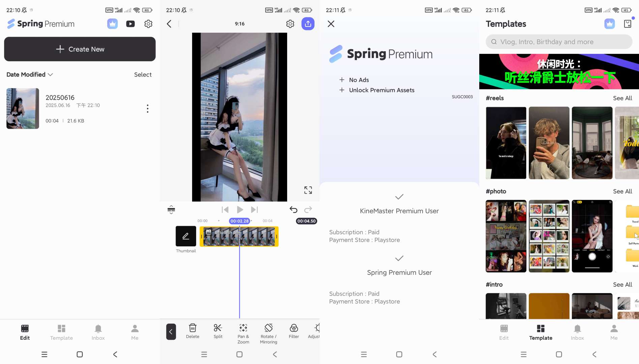The width and height of the screenshot is (639, 364).
Task: Edit the timeline Thumbnail
Action: [186, 236]
